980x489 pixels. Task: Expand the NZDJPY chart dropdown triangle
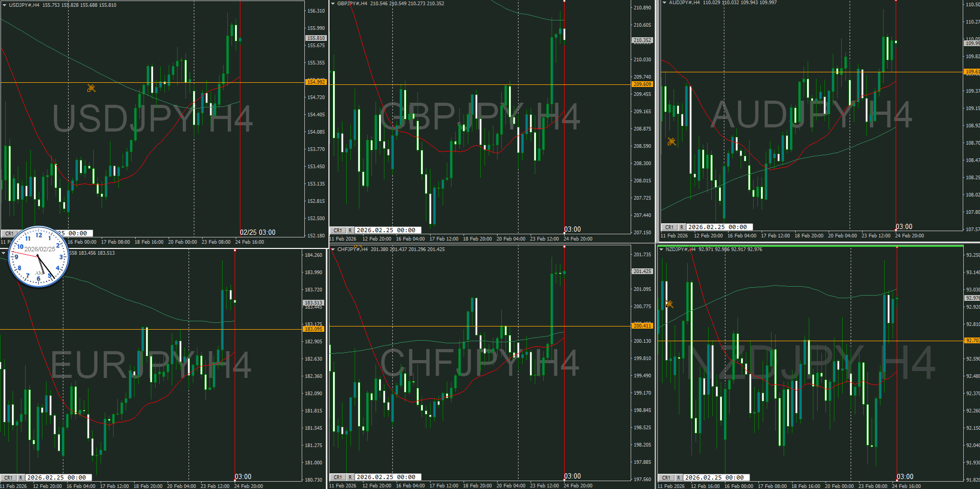pyautogui.click(x=661, y=249)
